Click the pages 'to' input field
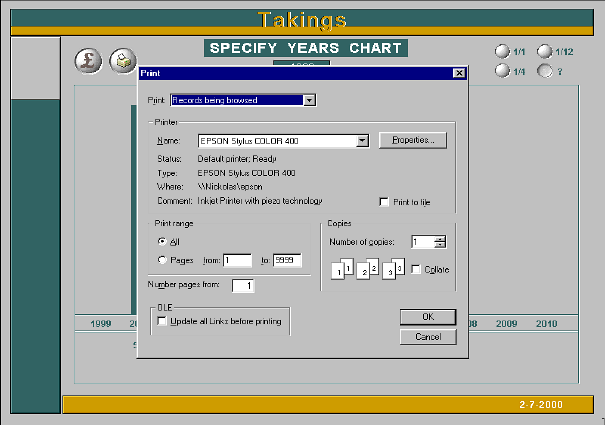 click(287, 260)
